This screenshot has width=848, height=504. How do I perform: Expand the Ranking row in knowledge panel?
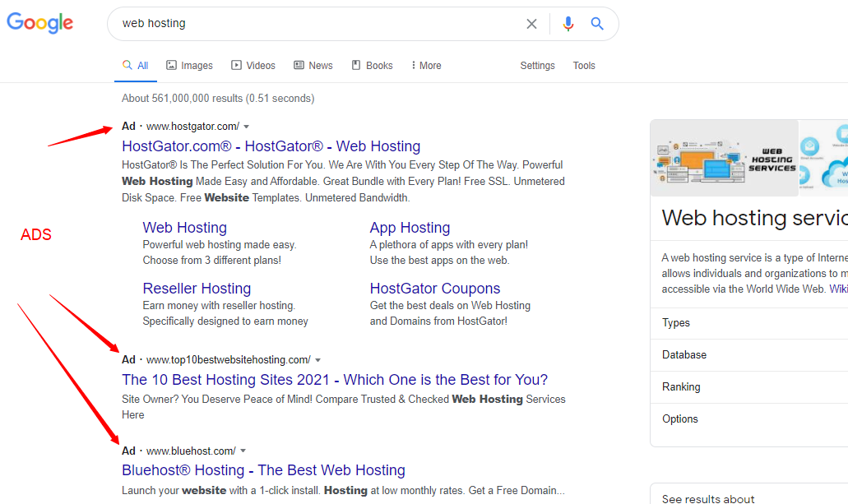[749, 386]
